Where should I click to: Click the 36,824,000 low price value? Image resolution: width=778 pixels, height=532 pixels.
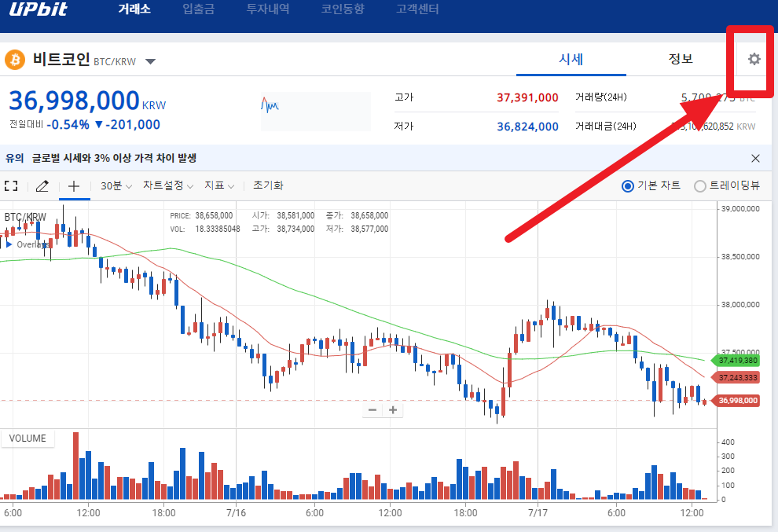point(527,127)
